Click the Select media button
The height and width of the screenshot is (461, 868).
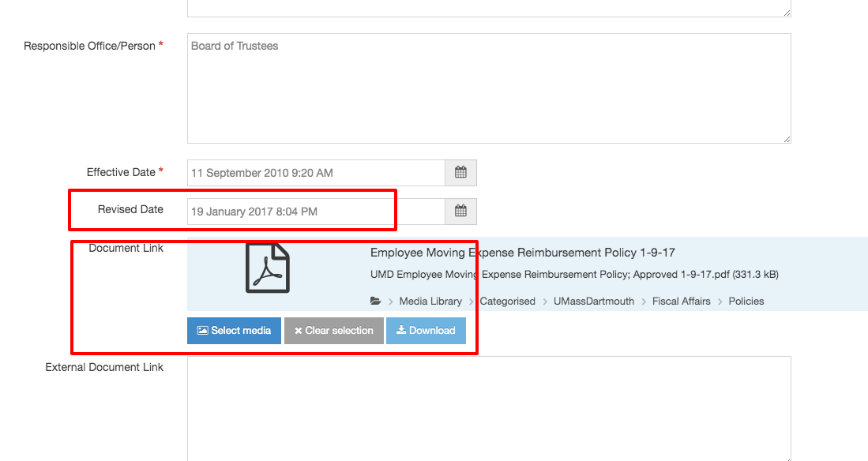tap(234, 331)
